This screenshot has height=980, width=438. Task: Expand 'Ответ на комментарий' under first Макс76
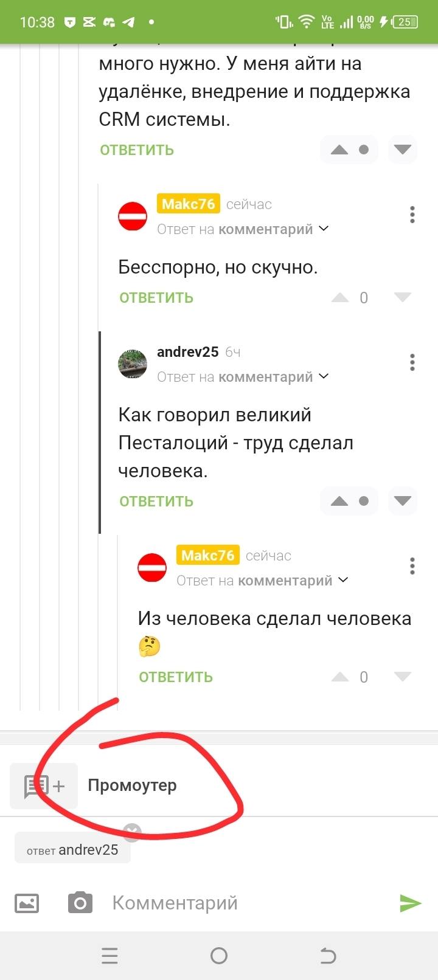pos(243,229)
